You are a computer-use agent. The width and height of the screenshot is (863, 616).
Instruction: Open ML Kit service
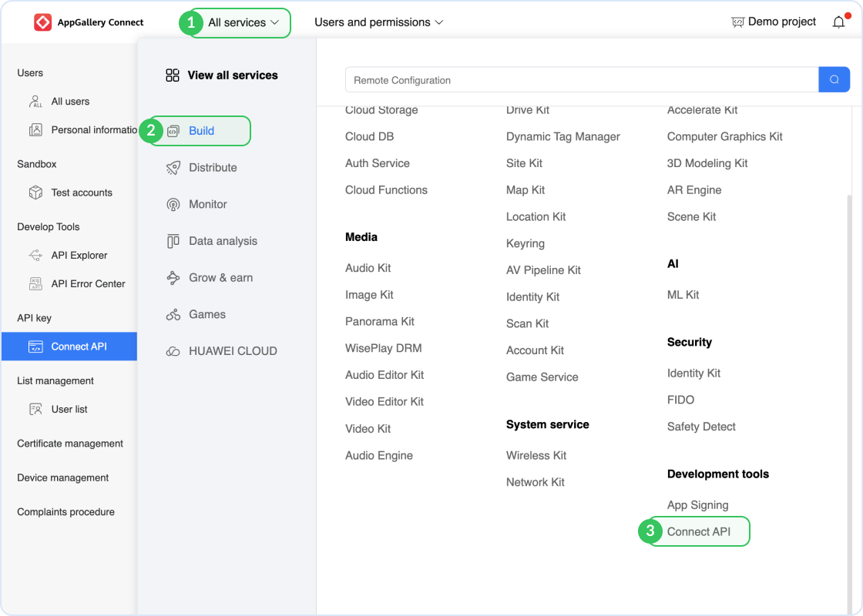coord(683,295)
